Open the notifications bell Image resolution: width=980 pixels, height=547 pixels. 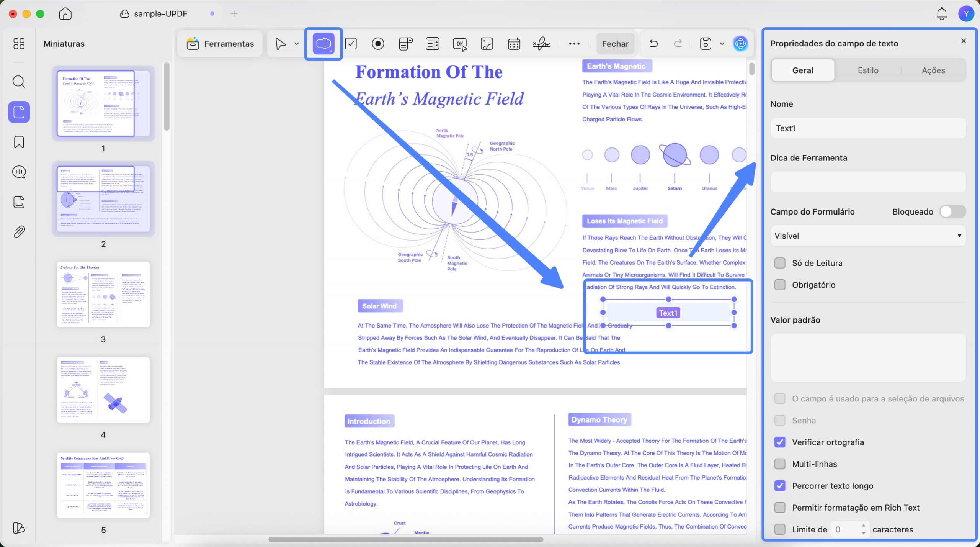point(941,14)
